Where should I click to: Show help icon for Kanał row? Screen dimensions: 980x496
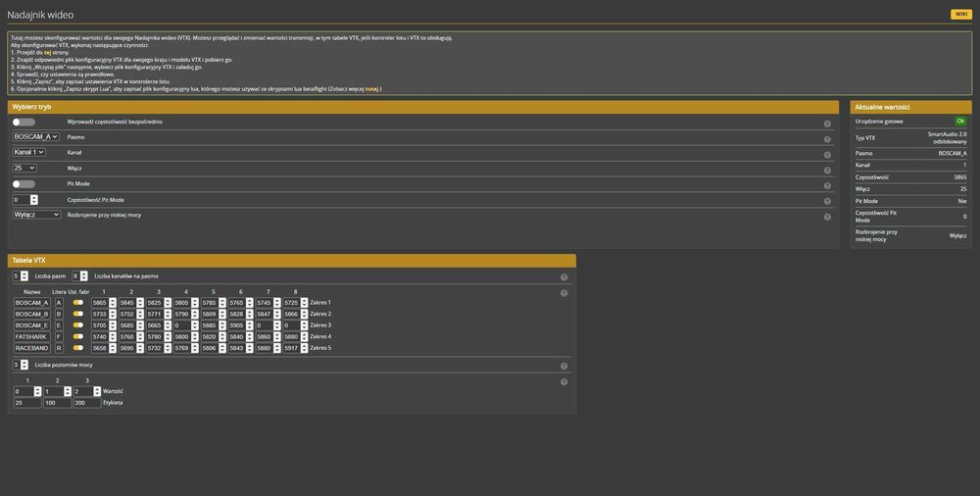[x=827, y=155]
